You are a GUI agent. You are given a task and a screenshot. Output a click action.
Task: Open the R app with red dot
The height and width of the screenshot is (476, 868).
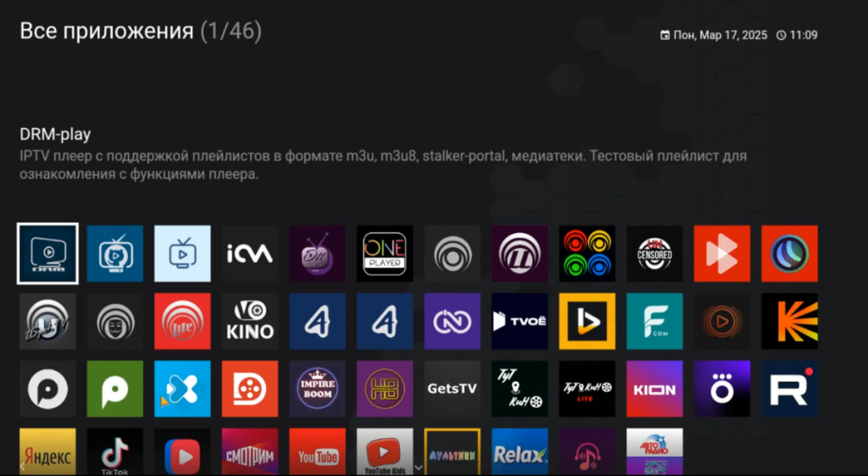coord(789,389)
